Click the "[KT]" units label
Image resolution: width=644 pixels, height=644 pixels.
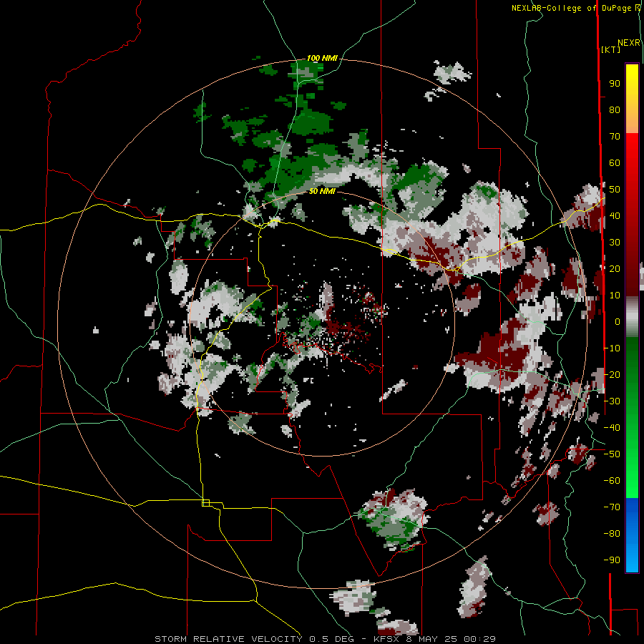pyautogui.click(x=610, y=49)
